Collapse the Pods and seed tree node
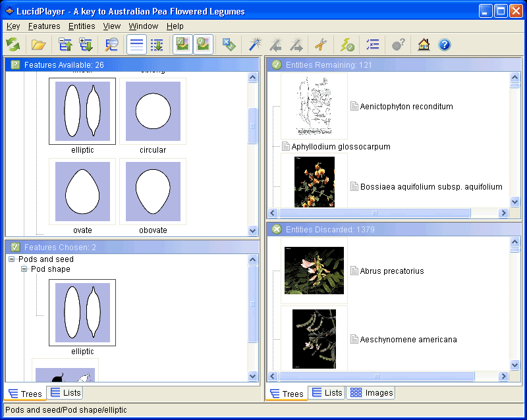The width and height of the screenshot is (527, 420). (x=12, y=259)
